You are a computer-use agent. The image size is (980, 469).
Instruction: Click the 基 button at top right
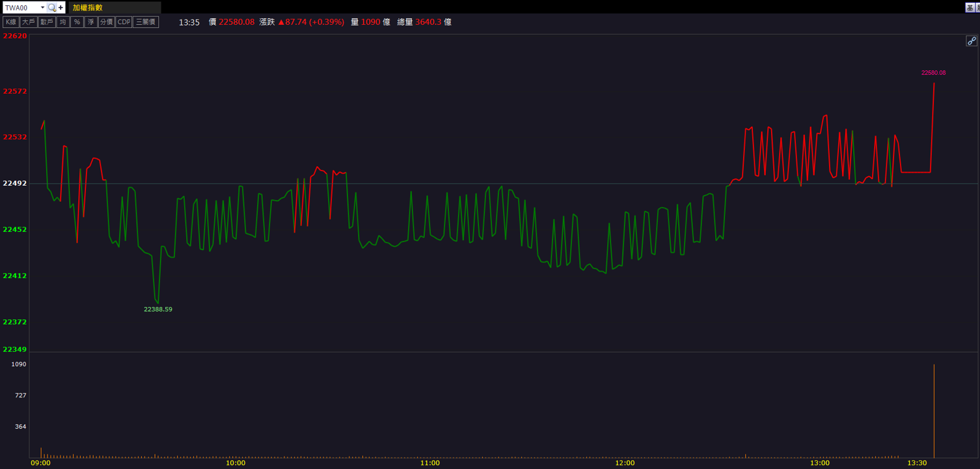coord(970,8)
